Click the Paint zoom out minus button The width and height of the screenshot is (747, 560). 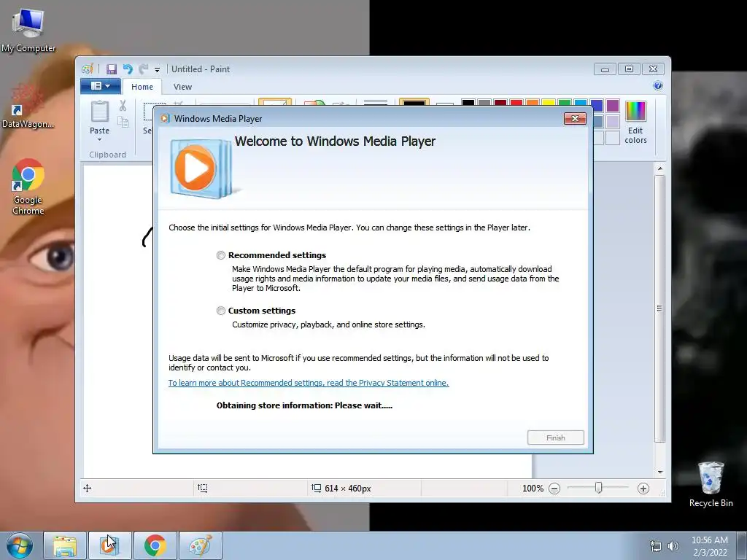click(554, 489)
